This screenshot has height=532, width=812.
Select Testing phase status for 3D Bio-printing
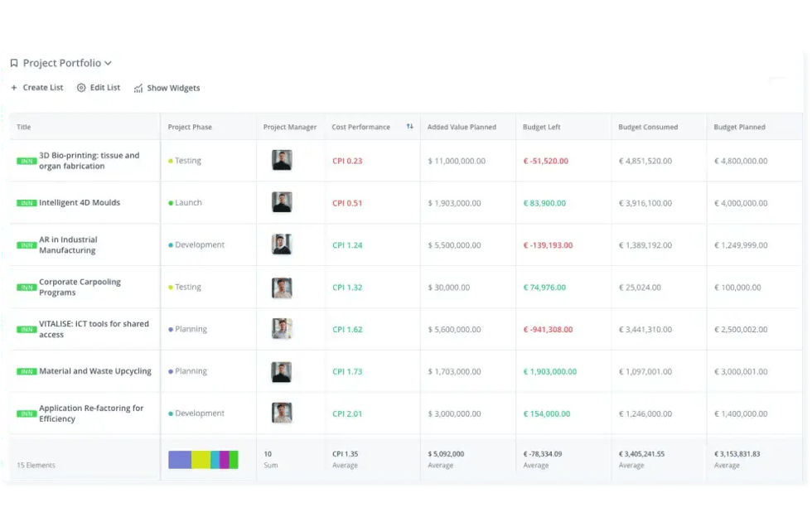click(187, 161)
